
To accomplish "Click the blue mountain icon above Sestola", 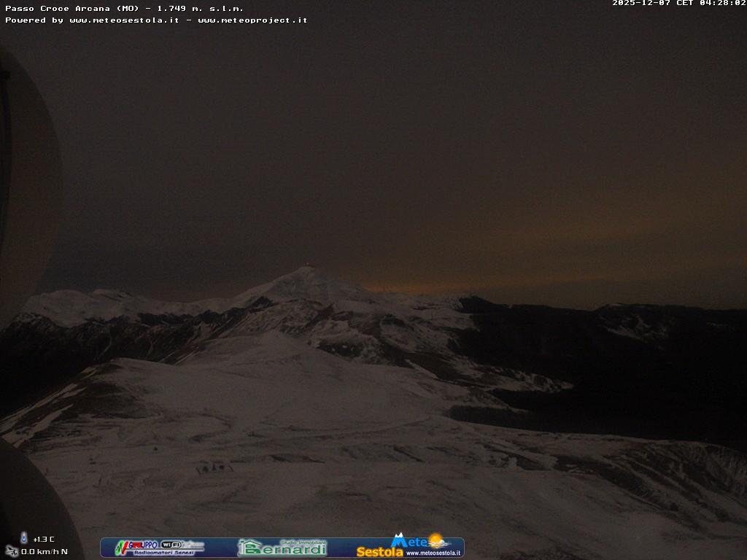I will 398,540.
